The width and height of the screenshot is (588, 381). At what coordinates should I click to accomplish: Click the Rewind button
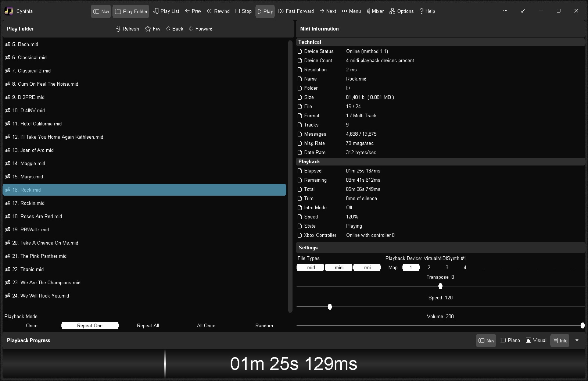click(218, 11)
